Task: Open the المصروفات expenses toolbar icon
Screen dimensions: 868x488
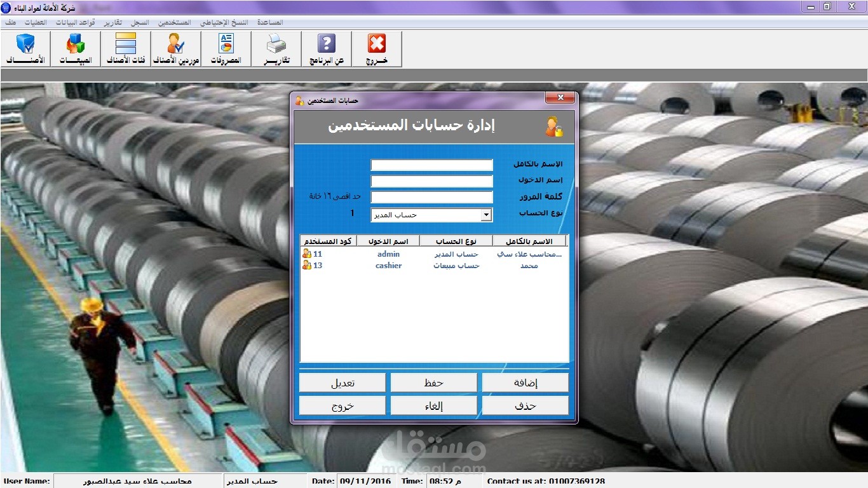Action: tap(226, 49)
